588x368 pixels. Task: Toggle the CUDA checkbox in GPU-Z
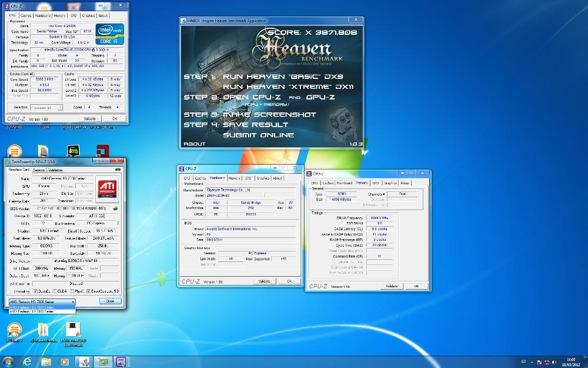point(54,291)
